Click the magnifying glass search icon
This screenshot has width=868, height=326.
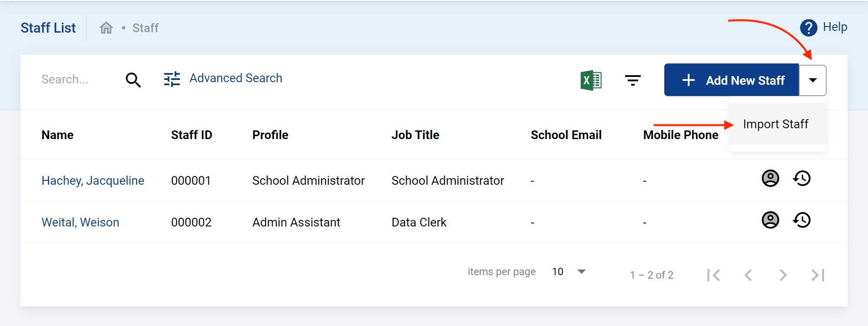point(133,80)
